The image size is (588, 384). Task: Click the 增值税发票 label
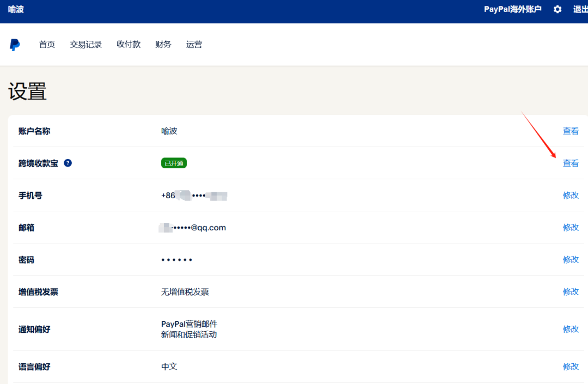click(38, 292)
